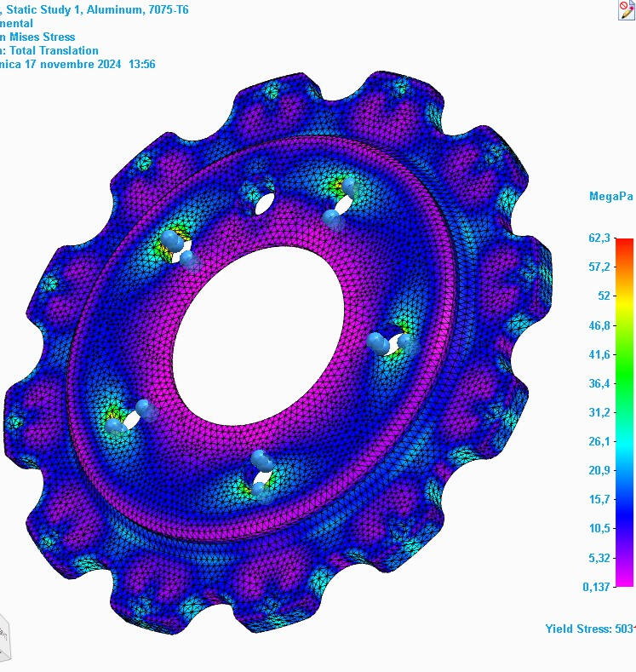Select the right-side blue bolt constraint marker

coord(390,344)
